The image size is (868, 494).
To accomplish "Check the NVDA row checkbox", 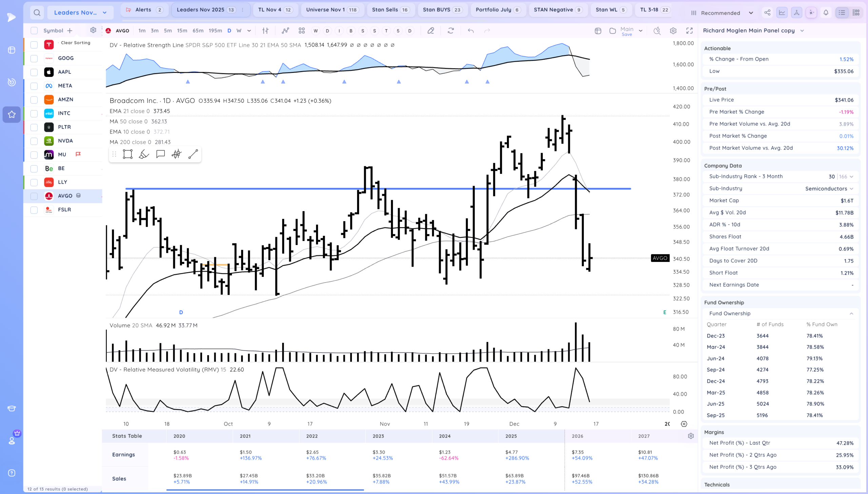I will [34, 141].
